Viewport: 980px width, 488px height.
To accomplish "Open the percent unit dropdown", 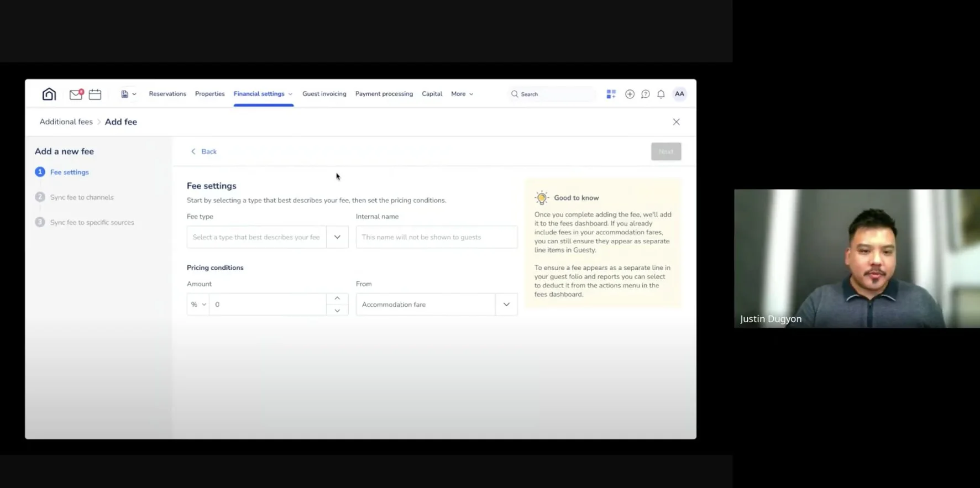I will pyautogui.click(x=198, y=305).
